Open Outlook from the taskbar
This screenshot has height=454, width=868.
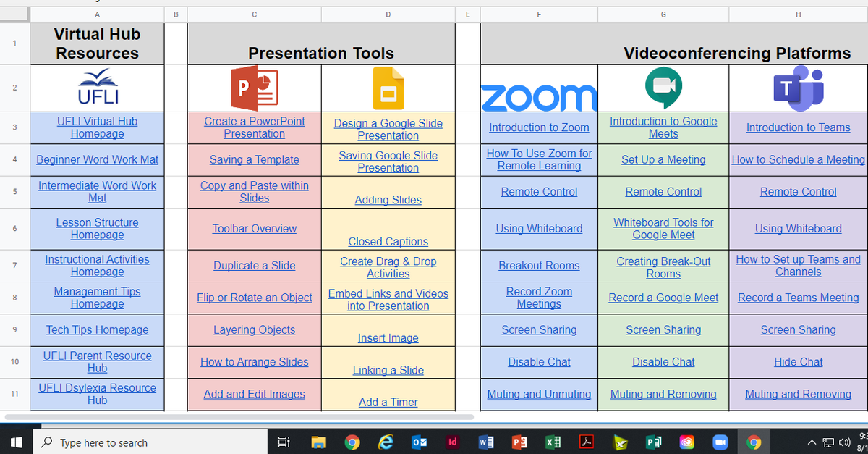(419, 442)
